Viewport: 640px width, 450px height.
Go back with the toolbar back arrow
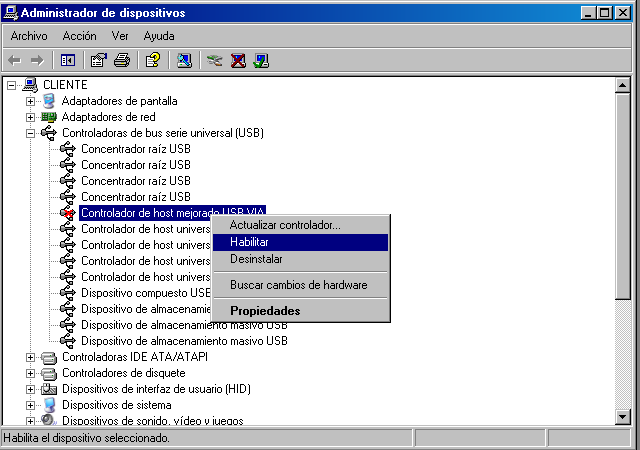click(x=14, y=61)
